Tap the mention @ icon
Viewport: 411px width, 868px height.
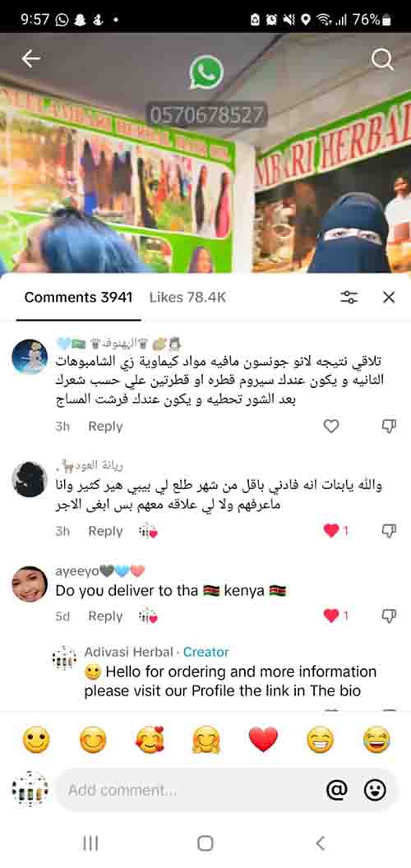tap(336, 791)
